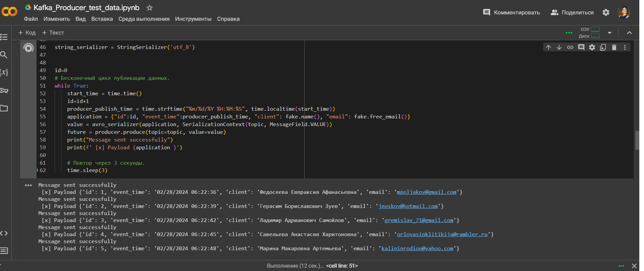Star the Kafka_Producer_test_data notebook
This screenshot has height=271, width=644.
pyautogui.click(x=150, y=7)
